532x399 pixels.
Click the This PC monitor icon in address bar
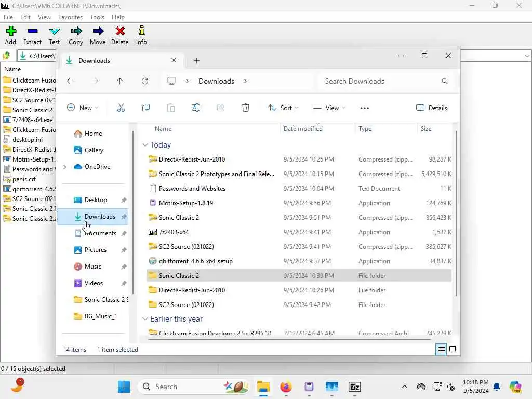tap(171, 81)
